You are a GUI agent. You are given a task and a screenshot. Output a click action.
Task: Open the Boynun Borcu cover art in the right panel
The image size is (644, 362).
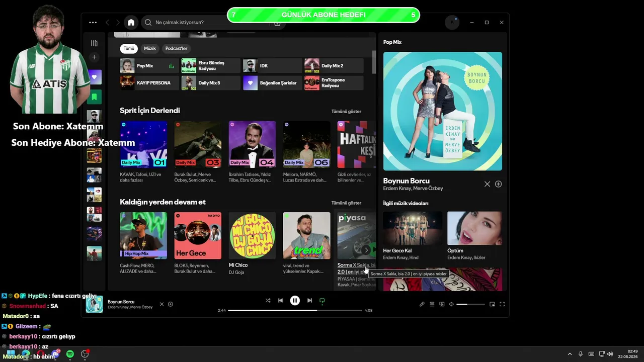tap(443, 111)
